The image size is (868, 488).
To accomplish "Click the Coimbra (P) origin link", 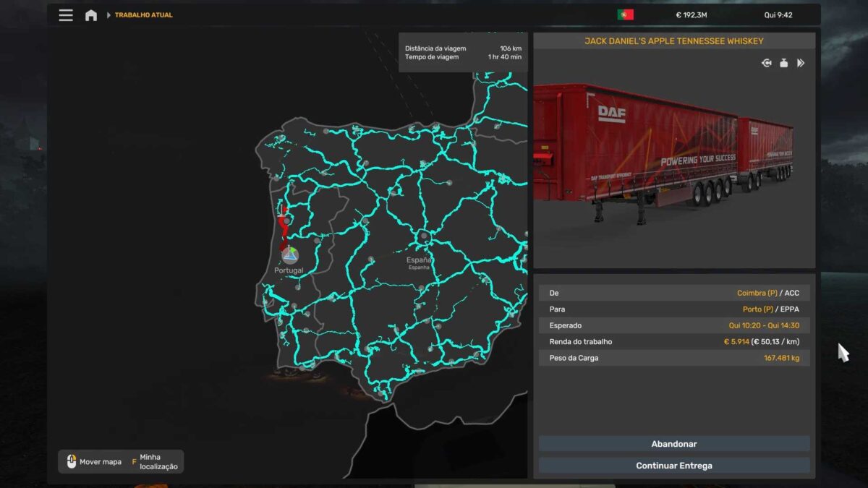I will [x=757, y=294].
